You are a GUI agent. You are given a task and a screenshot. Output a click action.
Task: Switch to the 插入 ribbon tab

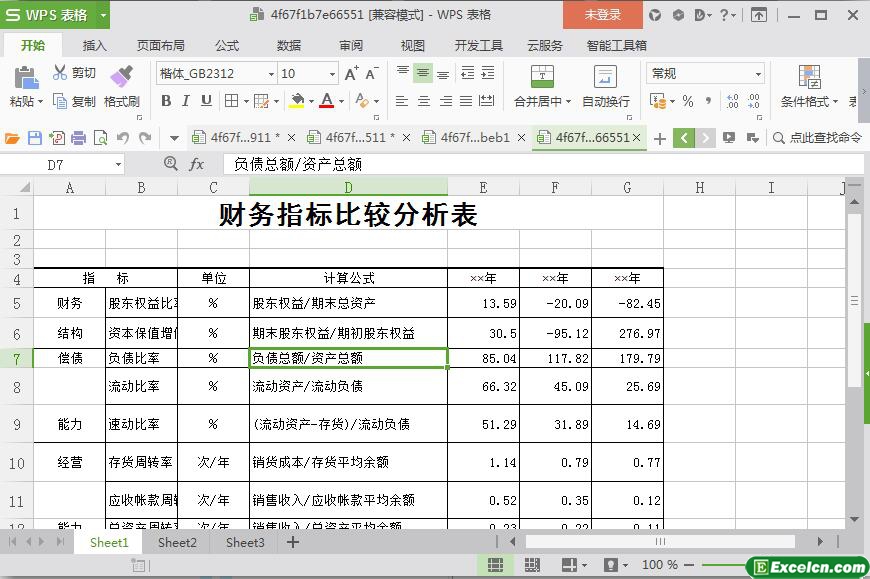pyautogui.click(x=94, y=45)
